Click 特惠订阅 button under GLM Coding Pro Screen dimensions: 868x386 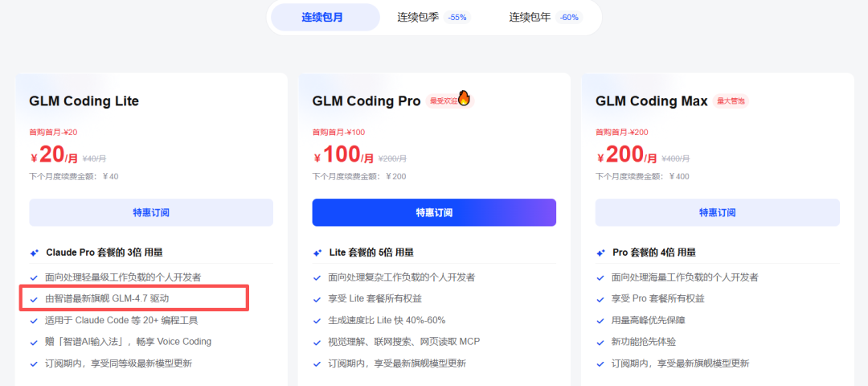[x=434, y=212]
